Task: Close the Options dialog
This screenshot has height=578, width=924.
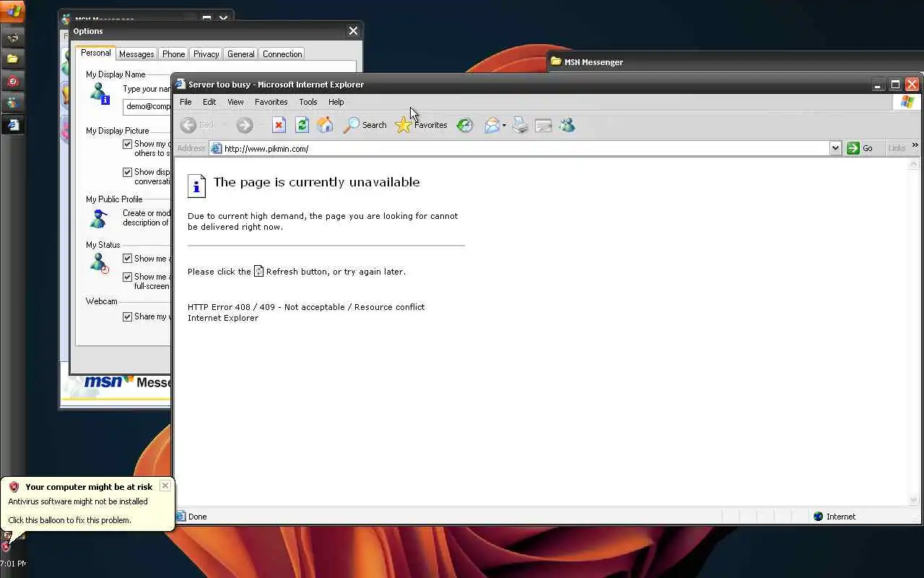Action: pyautogui.click(x=353, y=31)
